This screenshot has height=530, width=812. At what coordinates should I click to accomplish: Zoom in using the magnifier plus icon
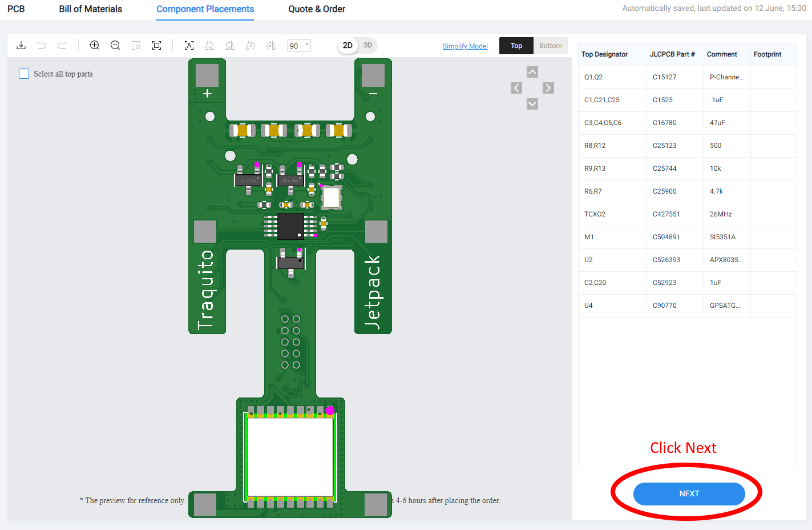95,46
